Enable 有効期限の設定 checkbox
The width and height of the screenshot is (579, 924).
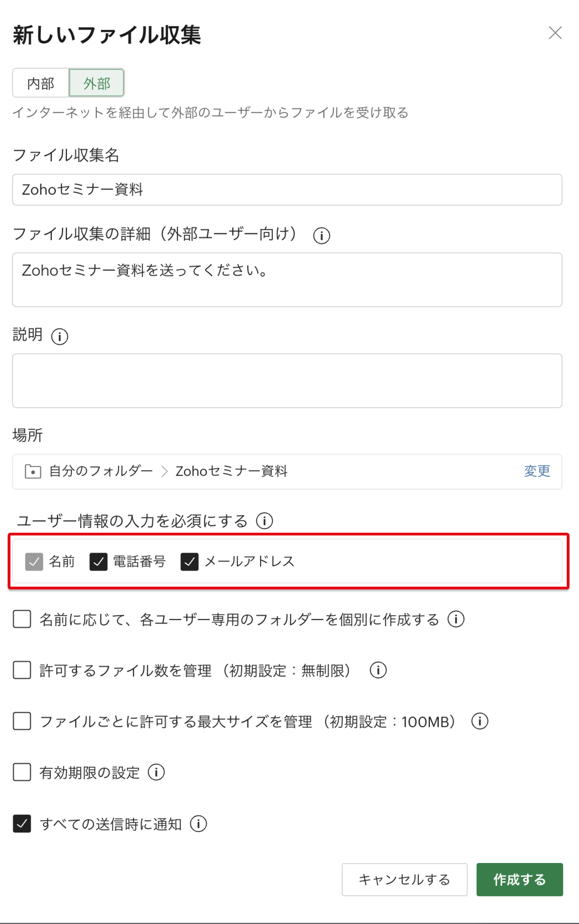click(x=22, y=773)
